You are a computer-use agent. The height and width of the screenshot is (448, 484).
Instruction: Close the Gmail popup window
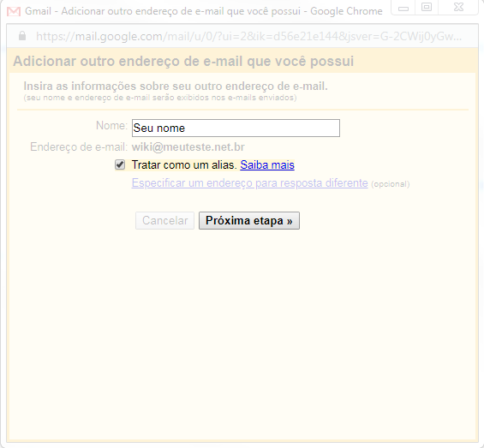(458, 8)
